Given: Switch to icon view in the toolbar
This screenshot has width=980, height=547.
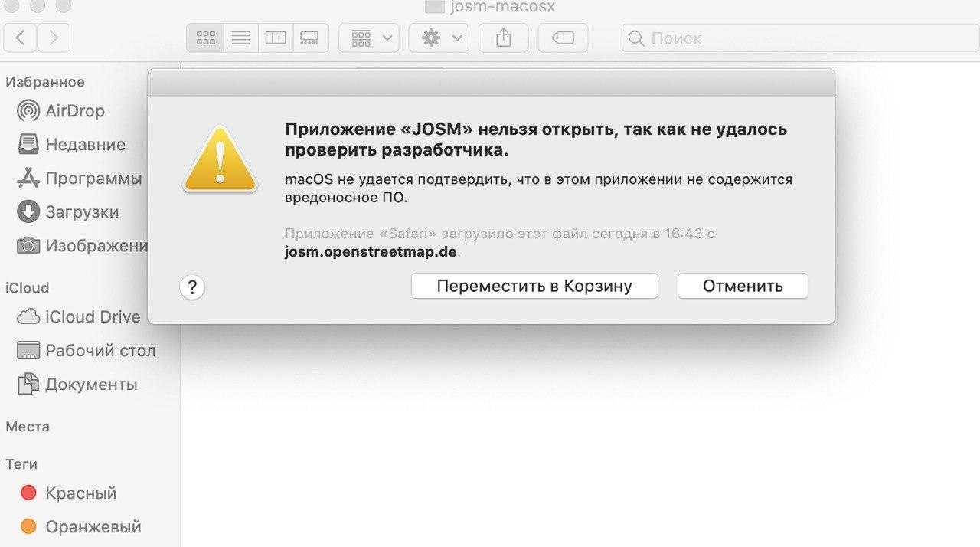Looking at the screenshot, I should coord(205,38).
